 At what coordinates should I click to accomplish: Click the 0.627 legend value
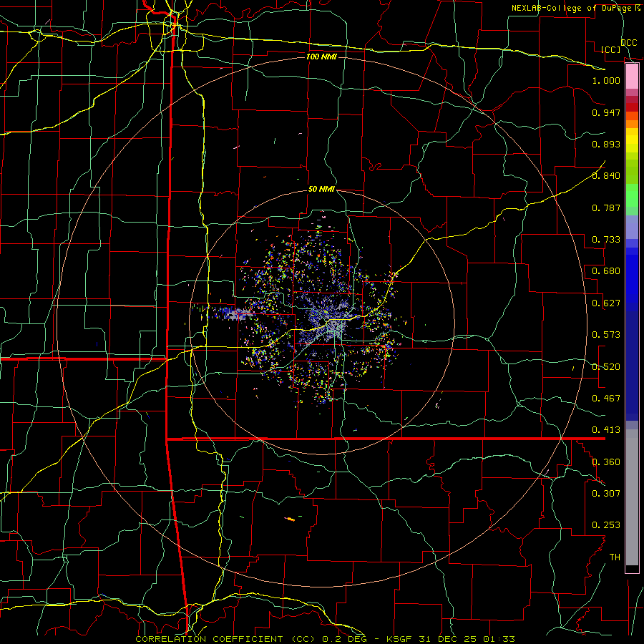coord(606,303)
